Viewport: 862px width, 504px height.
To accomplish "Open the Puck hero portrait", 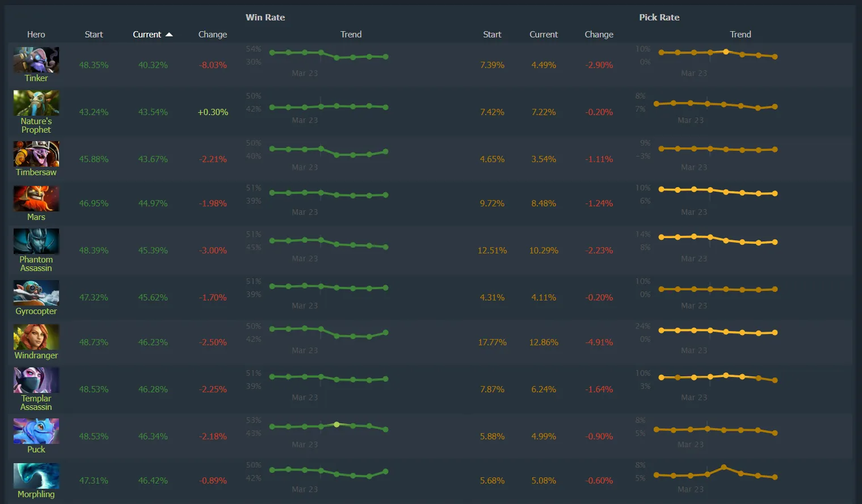I will (36, 431).
